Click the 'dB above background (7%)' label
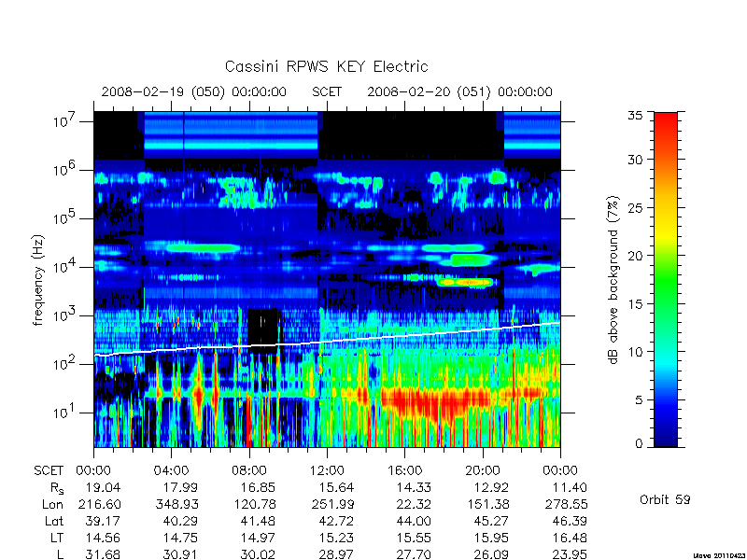This screenshot has height=560, width=747. pyautogui.click(x=614, y=280)
